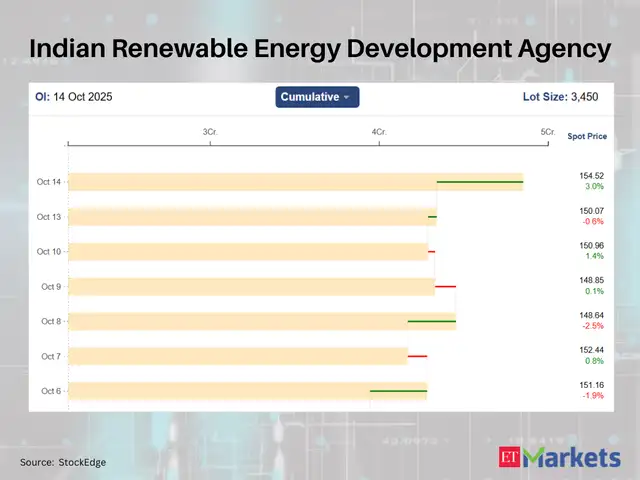Select the Oct 13 row label
This screenshot has height=480, width=640.
tap(49, 217)
